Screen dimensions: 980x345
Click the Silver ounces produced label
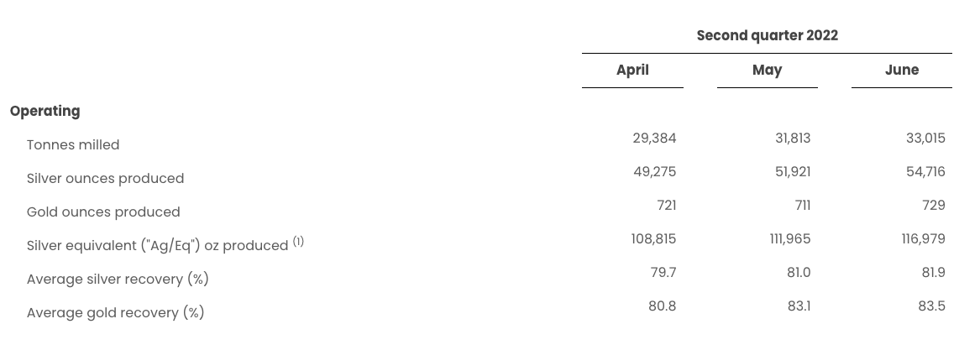point(105,178)
